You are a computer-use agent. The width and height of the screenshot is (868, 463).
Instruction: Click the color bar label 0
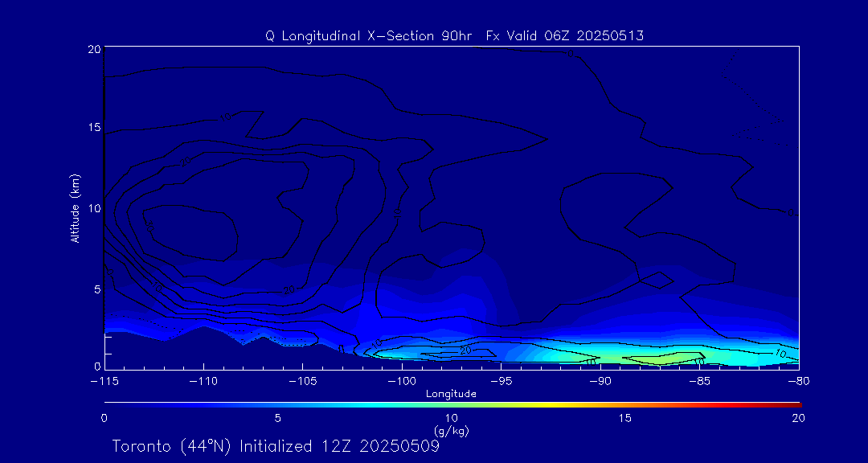[104, 419]
